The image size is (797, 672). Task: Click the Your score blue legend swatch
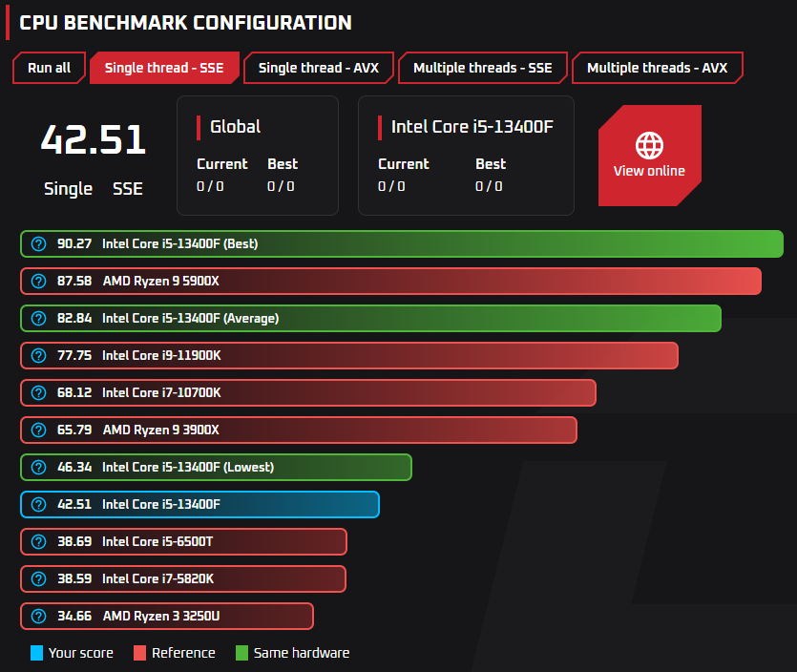(x=36, y=653)
